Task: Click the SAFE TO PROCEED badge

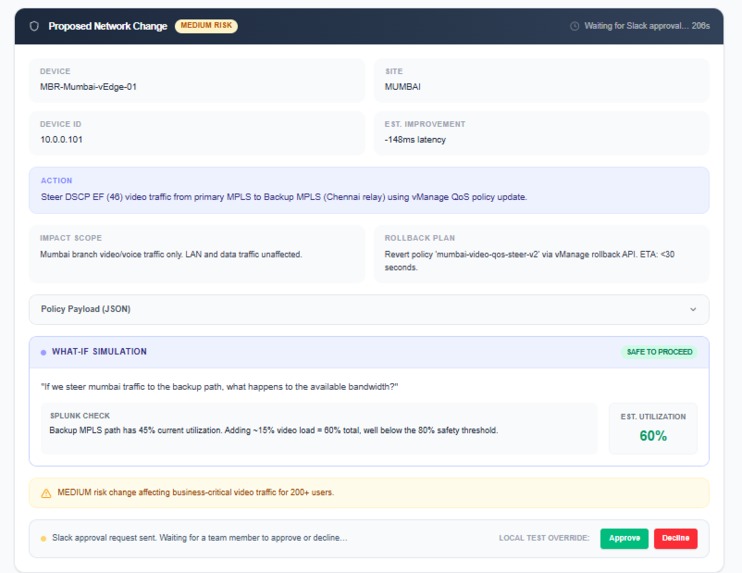Action: pos(659,352)
